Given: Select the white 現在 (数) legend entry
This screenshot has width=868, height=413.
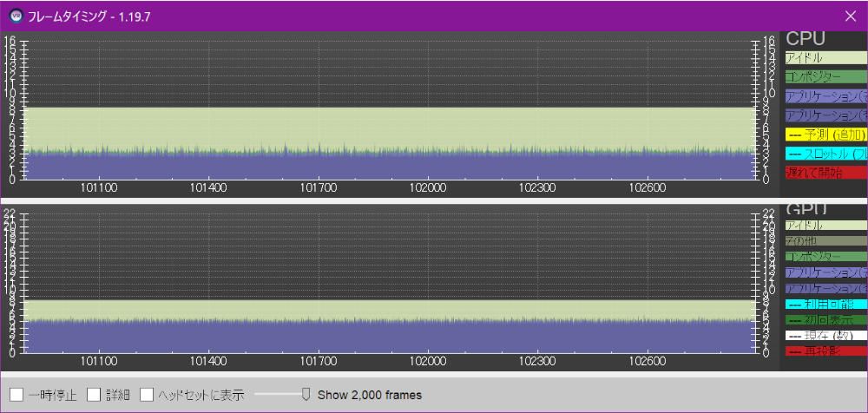Looking at the screenshot, I should point(826,336).
